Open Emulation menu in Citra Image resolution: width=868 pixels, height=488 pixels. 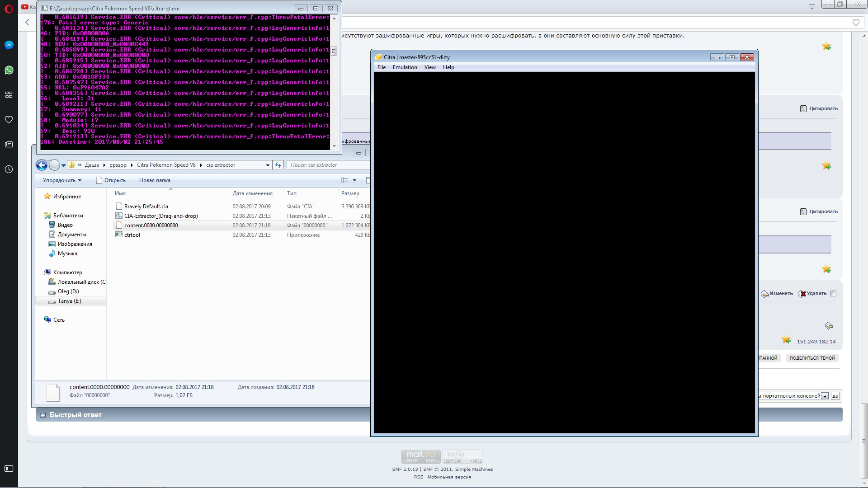click(x=405, y=67)
